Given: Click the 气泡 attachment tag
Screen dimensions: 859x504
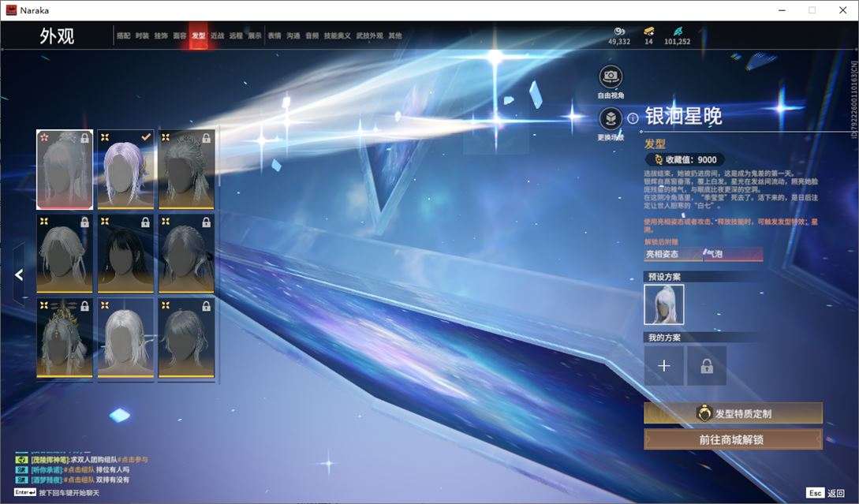Looking at the screenshot, I should coord(733,254).
